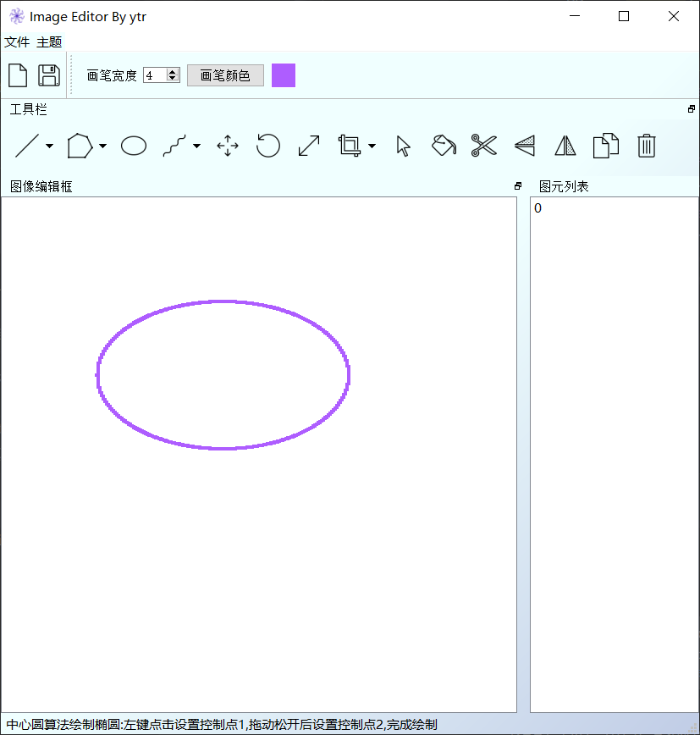Select the ellipse drawing tool
700x735 pixels.
click(x=134, y=146)
